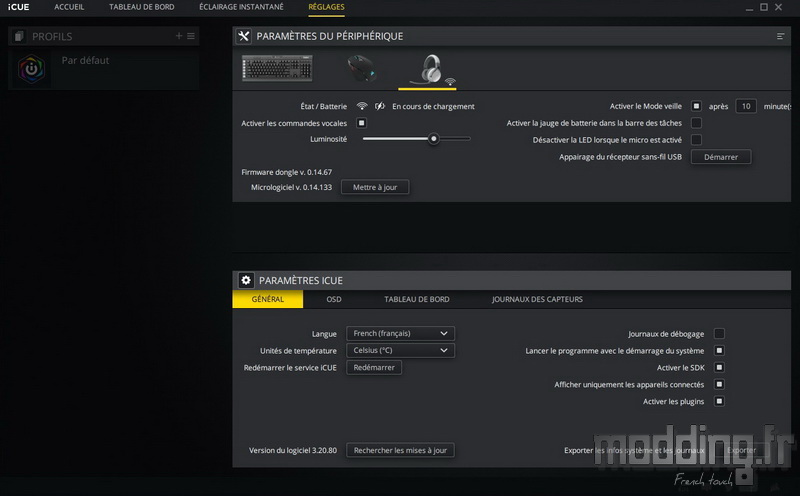
Task: Click the plus icon to add a profile
Action: [x=179, y=36]
